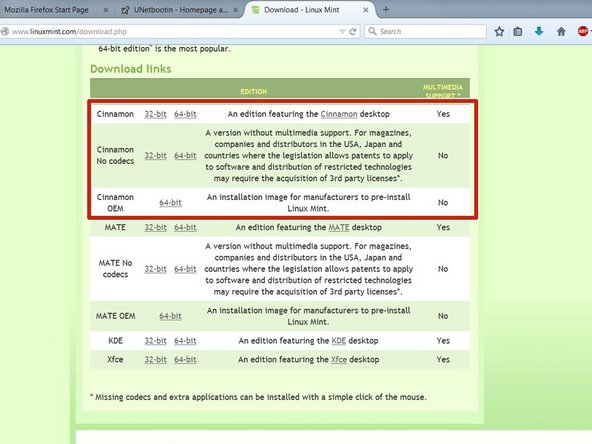Download Xfce 32-bit edition

tap(155, 359)
